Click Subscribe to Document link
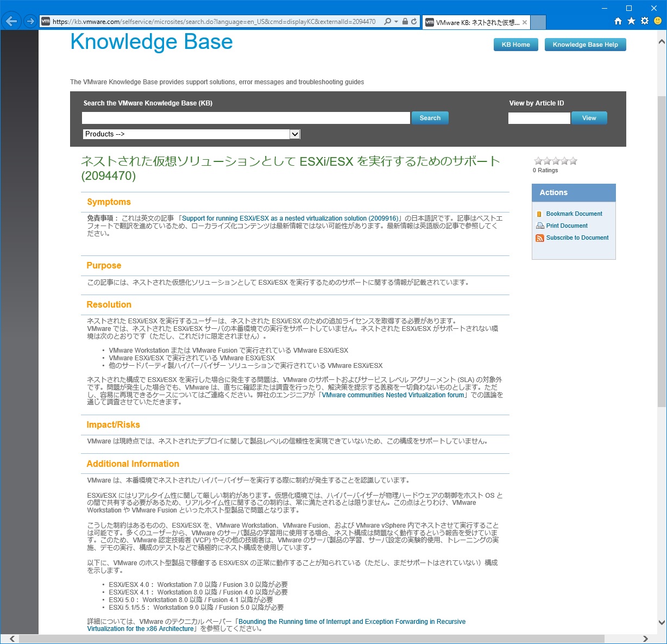The height and width of the screenshot is (644, 667). 577,238
